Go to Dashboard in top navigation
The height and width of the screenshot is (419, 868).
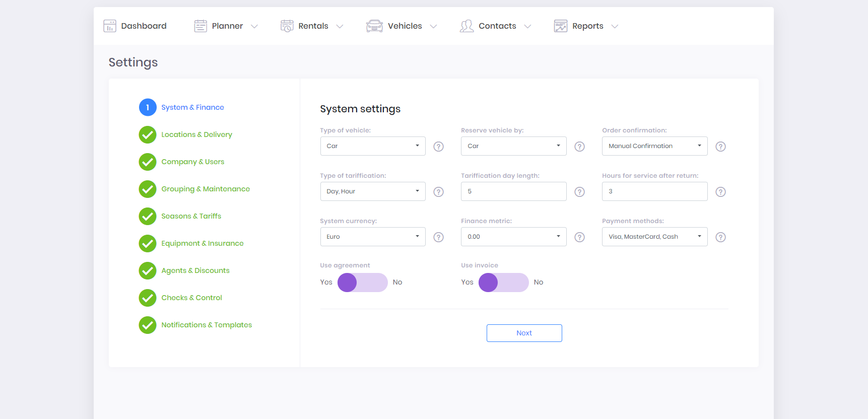click(x=144, y=26)
